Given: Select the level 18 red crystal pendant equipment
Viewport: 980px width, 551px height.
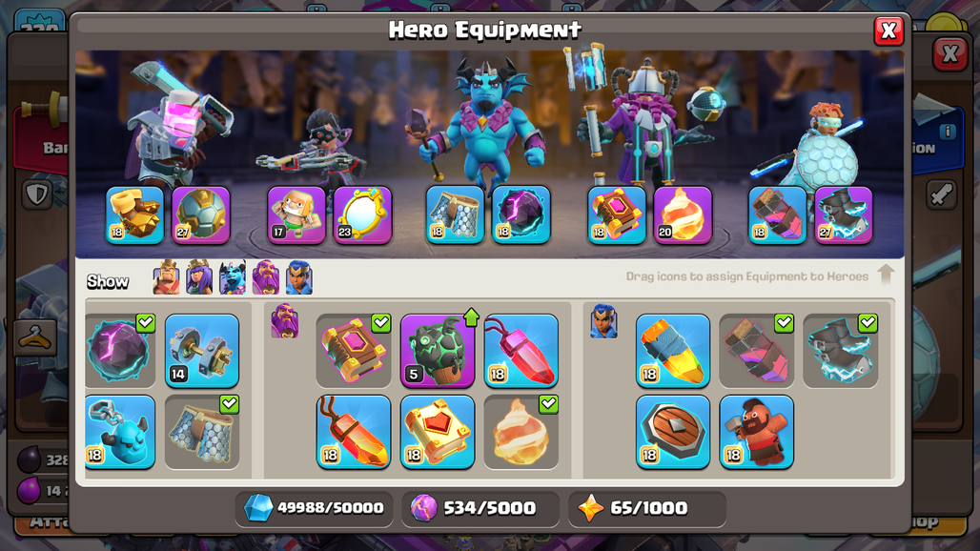Looking at the screenshot, I should coord(521,351).
